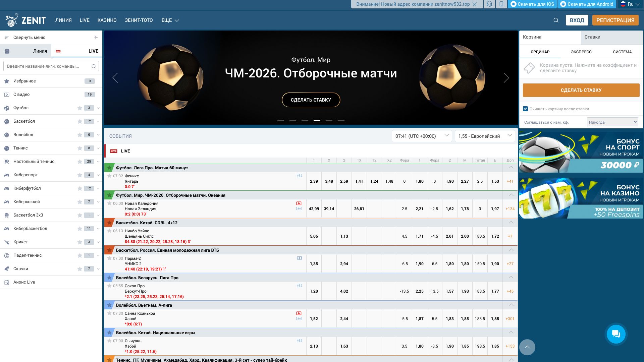Favorite the Баскетбол sport in sidebar
644x362 pixels.
pos(79,121)
